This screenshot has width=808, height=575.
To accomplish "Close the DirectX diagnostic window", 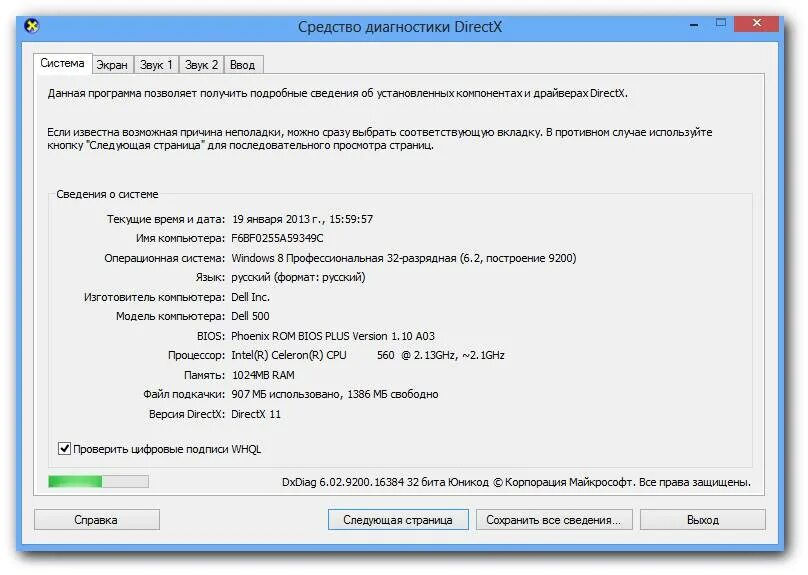I will point(756,23).
